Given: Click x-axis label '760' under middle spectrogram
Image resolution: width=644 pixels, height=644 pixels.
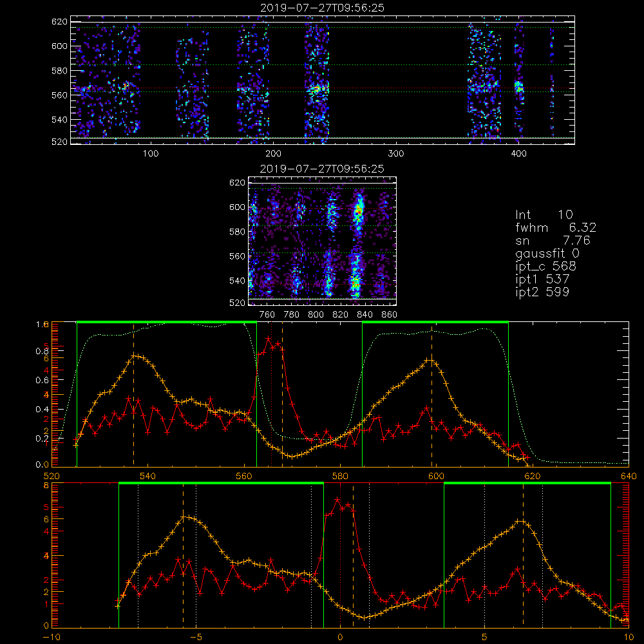Looking at the screenshot, I should click(267, 315).
